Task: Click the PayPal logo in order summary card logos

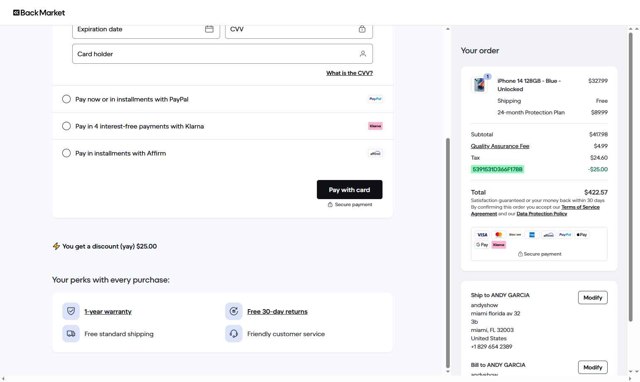Action: 565,235
